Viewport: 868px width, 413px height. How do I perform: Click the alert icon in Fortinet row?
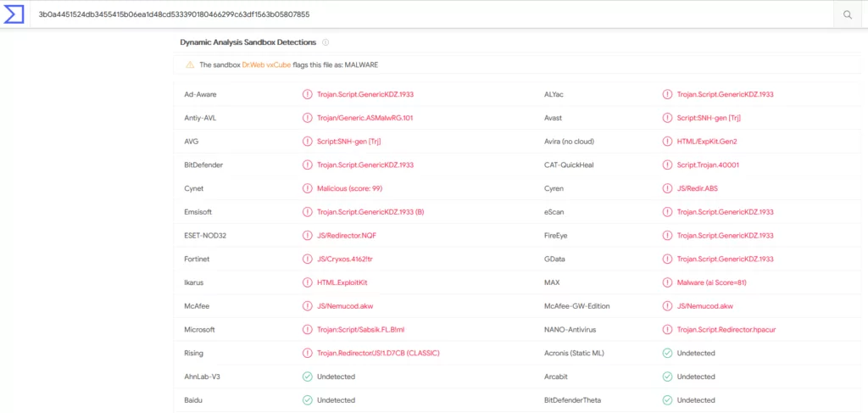point(307,260)
